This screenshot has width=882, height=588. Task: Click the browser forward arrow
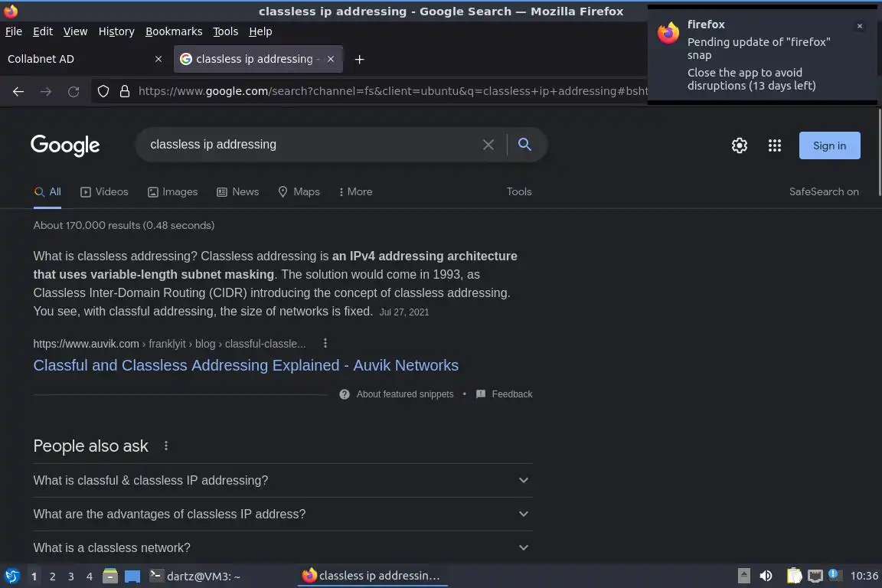[46, 91]
